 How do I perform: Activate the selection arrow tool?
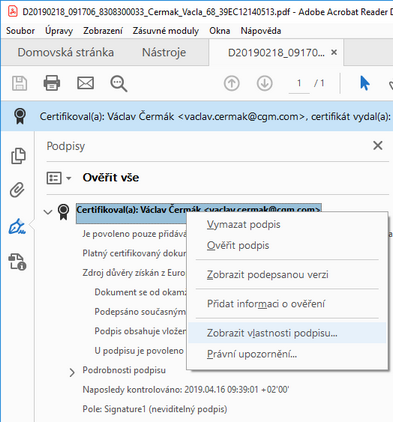tap(365, 83)
